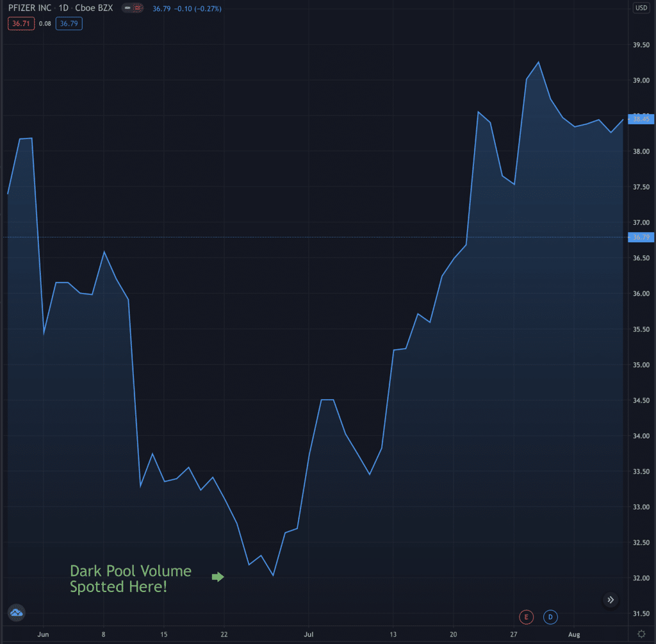Image resolution: width=656 pixels, height=644 pixels.
Task: Click the 39.50 price scale value
Action: (x=641, y=45)
